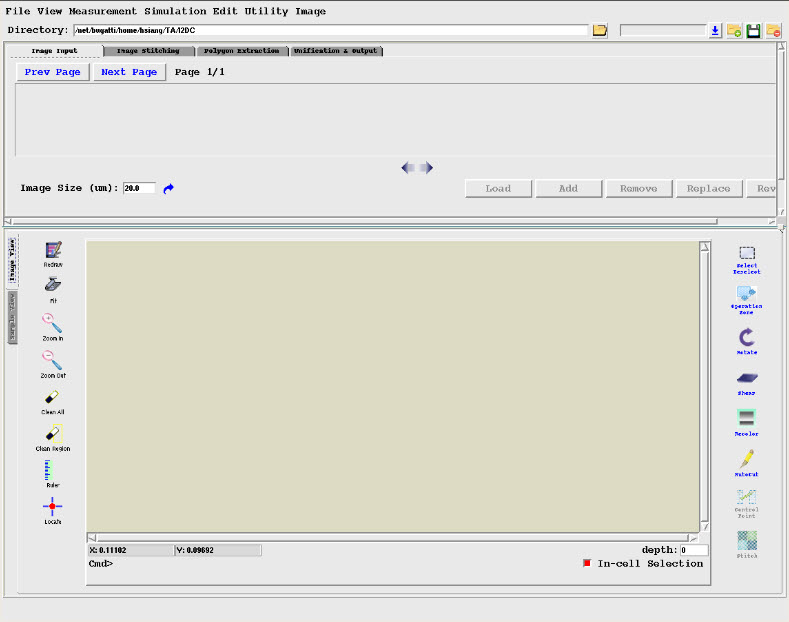The height and width of the screenshot is (622, 789).
Task: Toggle the In-cell Selection checkbox
Action: (x=587, y=564)
